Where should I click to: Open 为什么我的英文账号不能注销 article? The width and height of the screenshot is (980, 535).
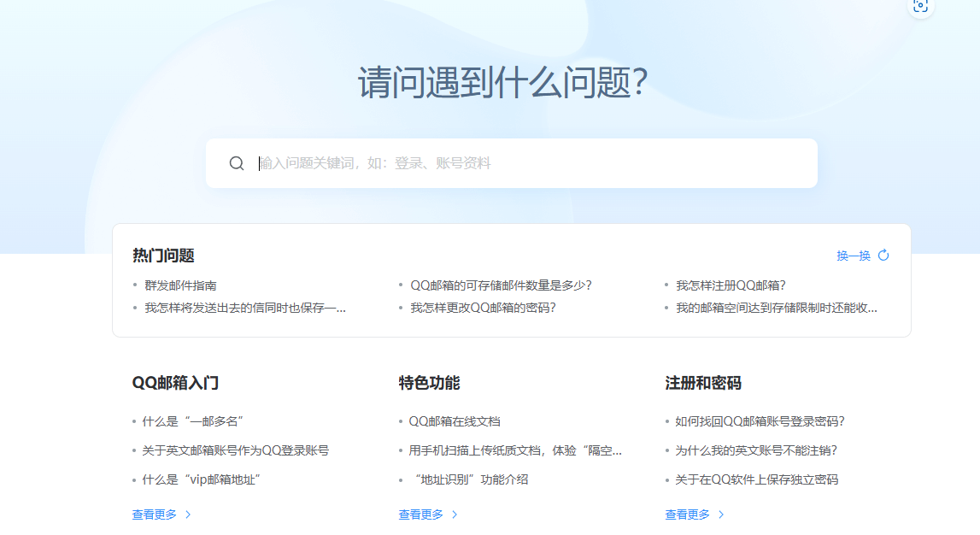pos(755,450)
